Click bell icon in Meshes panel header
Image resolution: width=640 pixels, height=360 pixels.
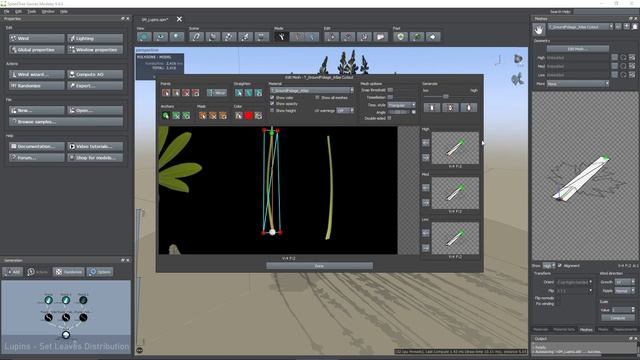(x=635, y=27)
